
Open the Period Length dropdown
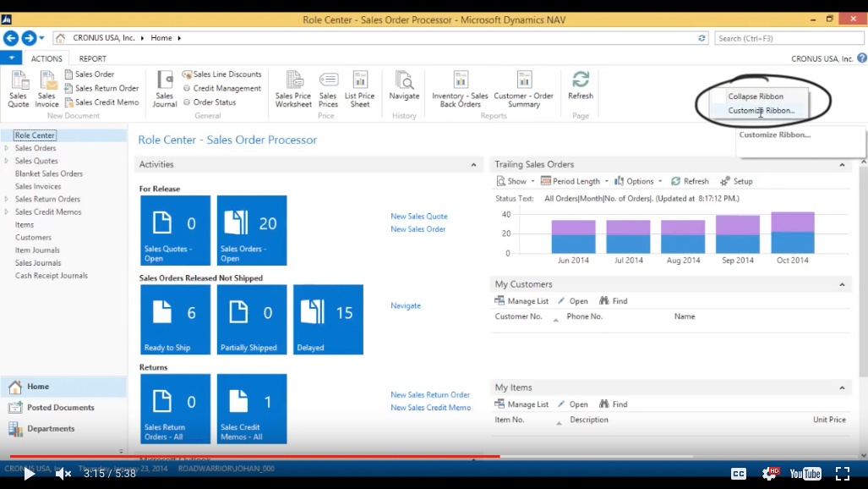575,181
